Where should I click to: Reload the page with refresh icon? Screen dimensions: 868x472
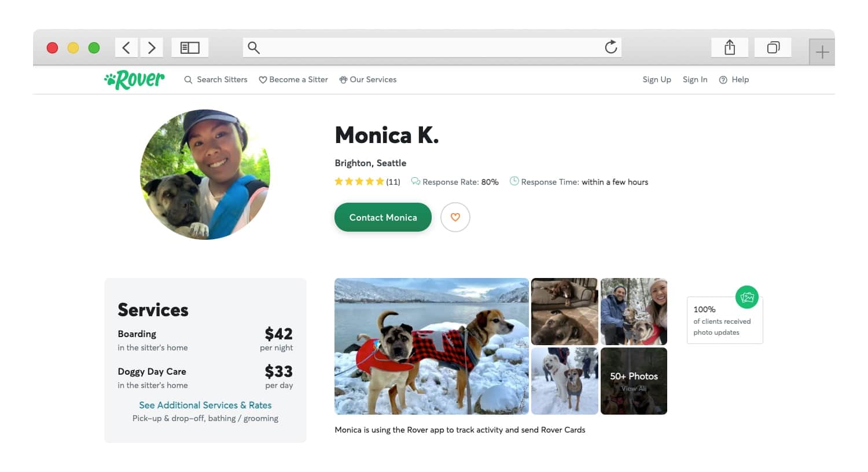[610, 47]
